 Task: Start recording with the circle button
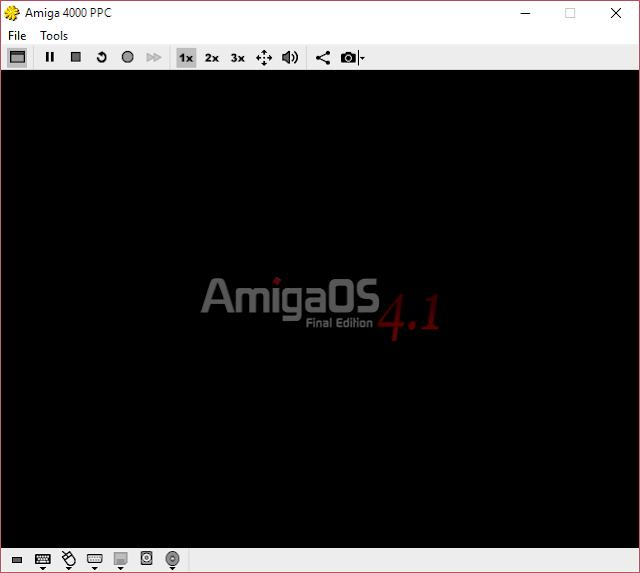coord(127,57)
